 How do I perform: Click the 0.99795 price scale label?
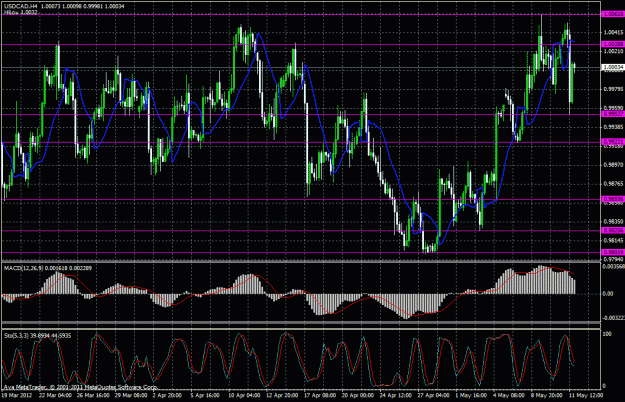(x=614, y=89)
